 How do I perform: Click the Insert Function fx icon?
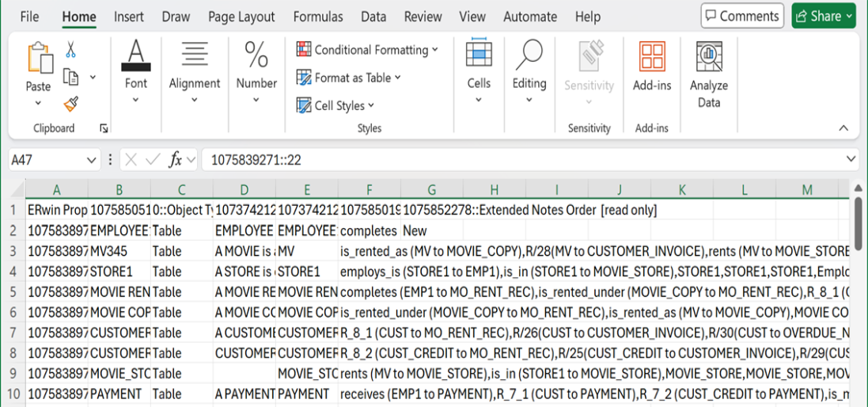(x=176, y=160)
